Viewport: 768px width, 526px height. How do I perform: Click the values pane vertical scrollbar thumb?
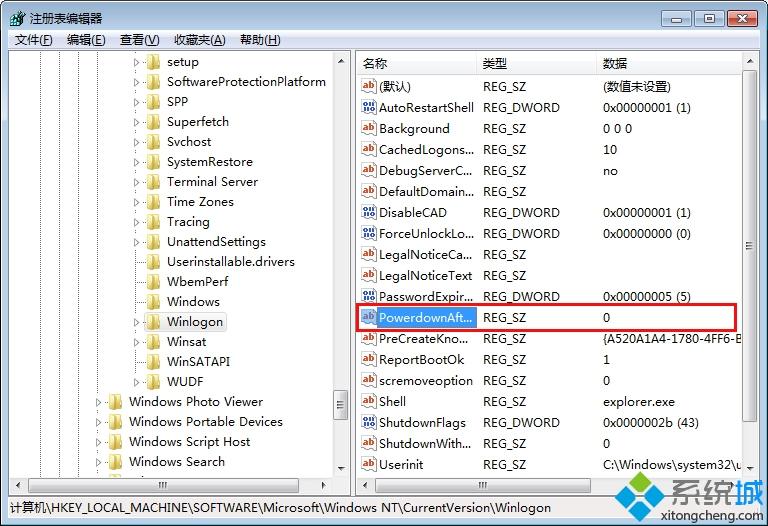pos(749,245)
